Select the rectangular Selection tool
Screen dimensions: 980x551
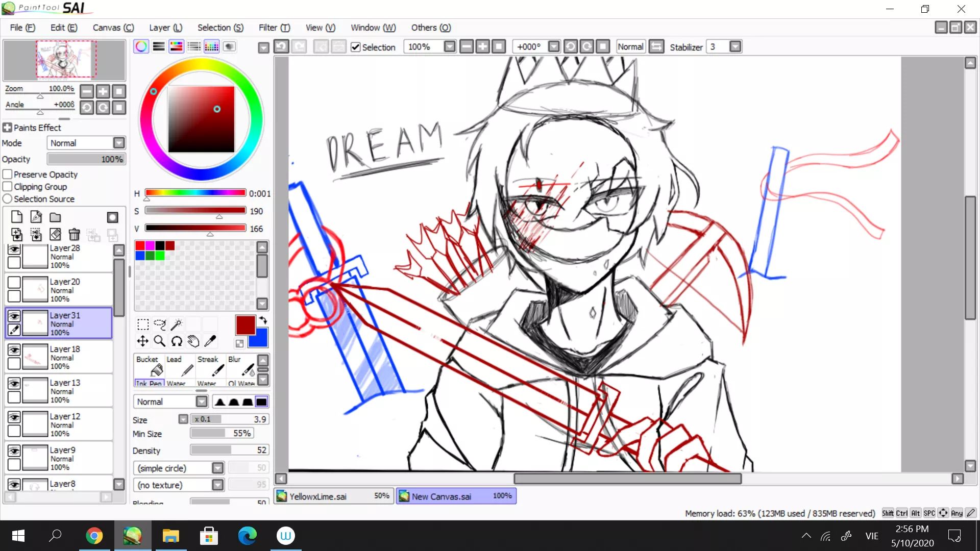143,324
